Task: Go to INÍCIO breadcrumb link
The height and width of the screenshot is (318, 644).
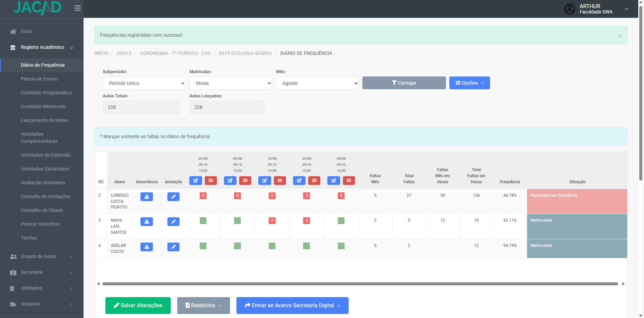Action: [x=101, y=53]
